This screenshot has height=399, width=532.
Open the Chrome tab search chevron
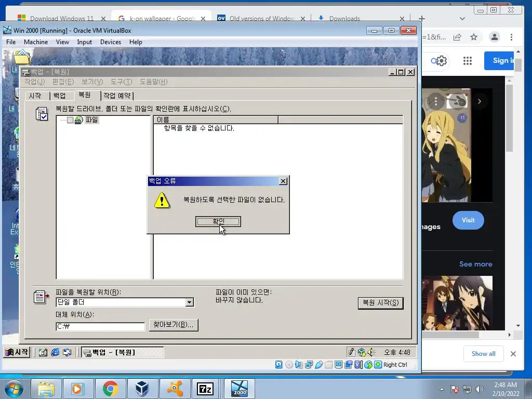pos(462,18)
